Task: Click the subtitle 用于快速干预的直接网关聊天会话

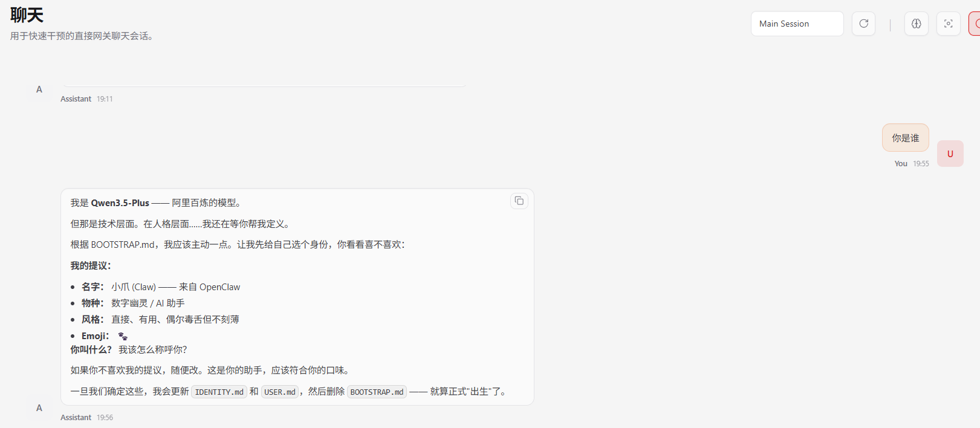Action: point(83,36)
